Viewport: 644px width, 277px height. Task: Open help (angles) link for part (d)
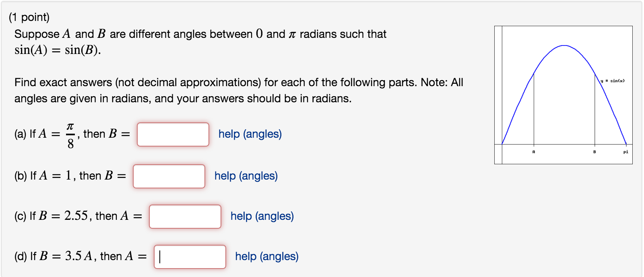[266, 256]
